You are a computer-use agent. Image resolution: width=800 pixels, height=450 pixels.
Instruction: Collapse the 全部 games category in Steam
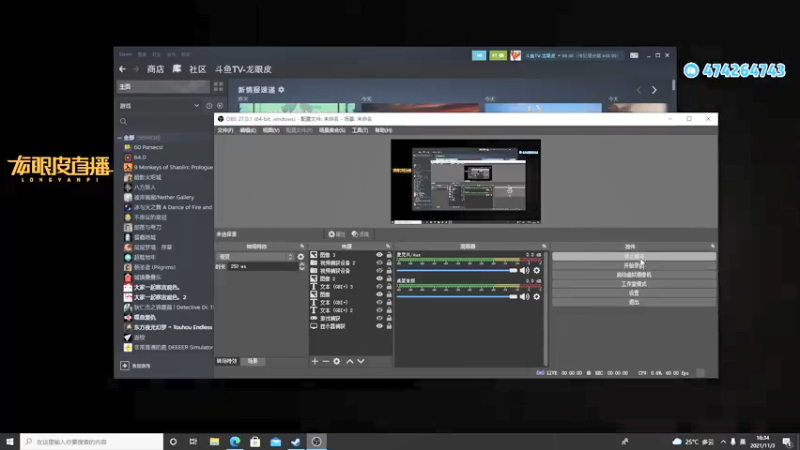pos(120,138)
